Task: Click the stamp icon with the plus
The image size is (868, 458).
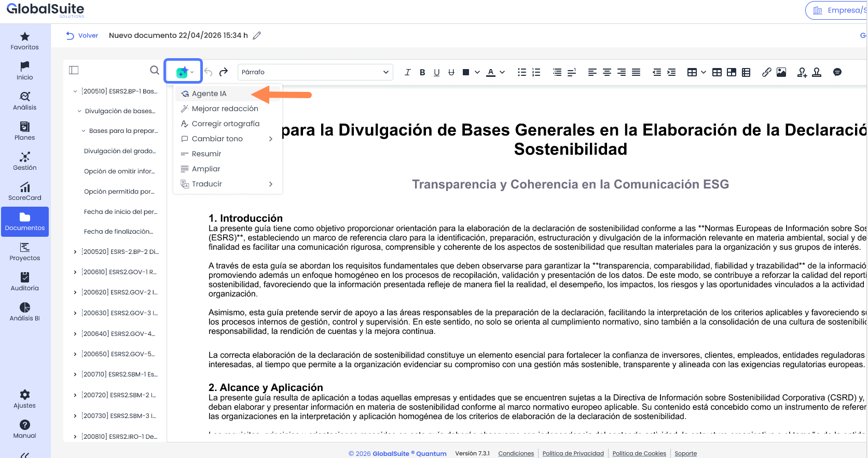Action: (x=802, y=72)
